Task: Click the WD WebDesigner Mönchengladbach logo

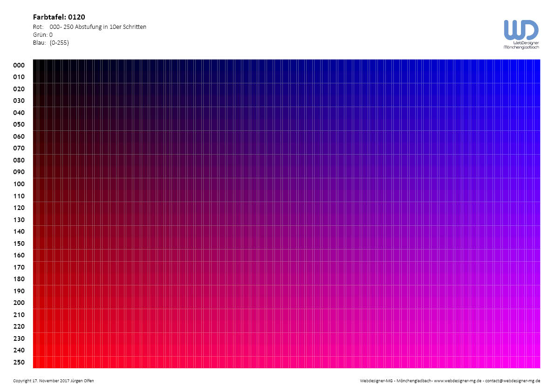Action: [x=521, y=34]
